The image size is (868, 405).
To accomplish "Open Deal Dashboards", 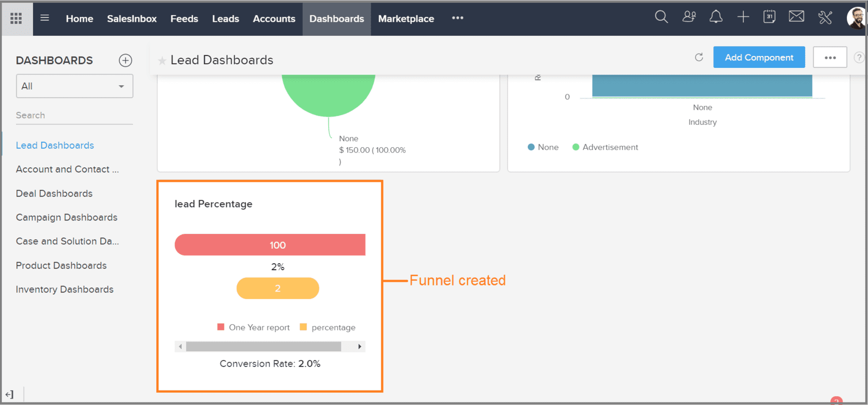I will [x=54, y=193].
